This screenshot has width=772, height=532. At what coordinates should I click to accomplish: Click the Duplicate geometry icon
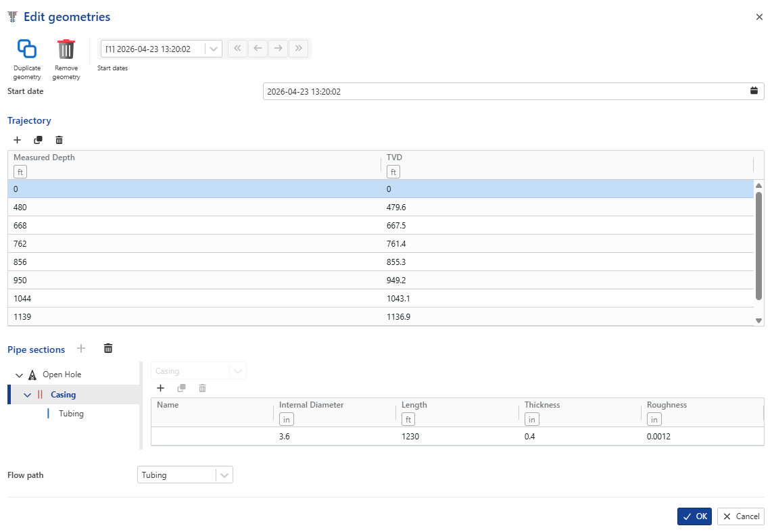tap(26, 49)
